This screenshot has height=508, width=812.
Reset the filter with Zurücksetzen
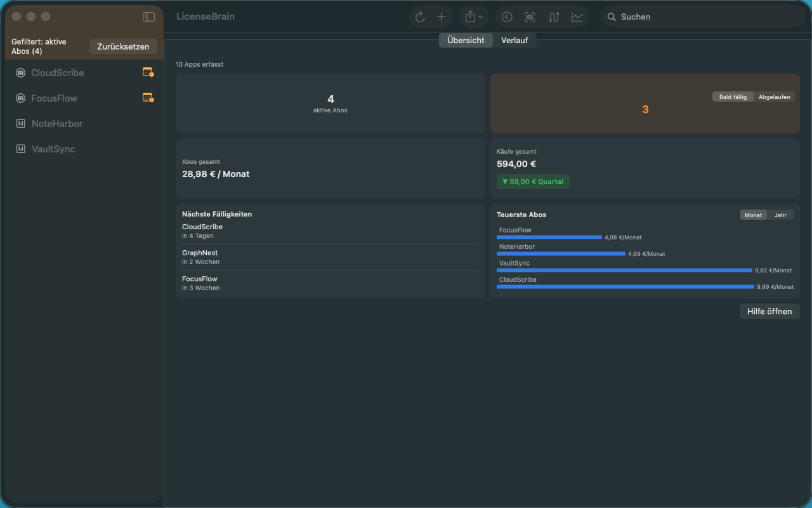click(x=123, y=46)
